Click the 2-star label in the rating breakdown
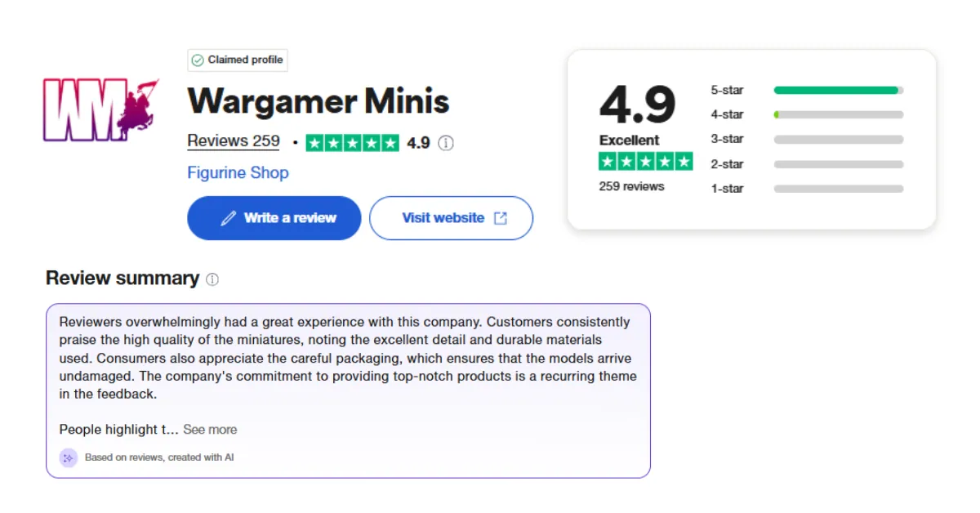Image resolution: width=980 pixels, height=513 pixels. click(x=727, y=163)
